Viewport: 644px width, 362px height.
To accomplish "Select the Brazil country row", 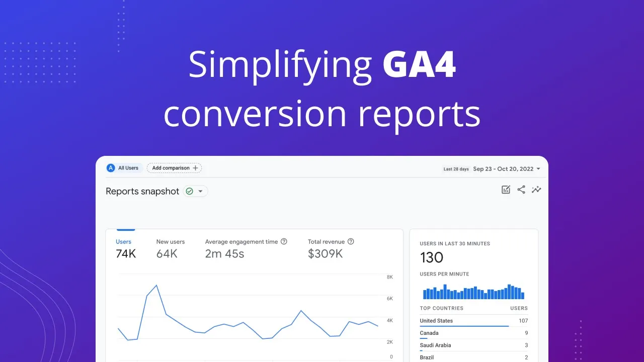I will tap(474, 357).
